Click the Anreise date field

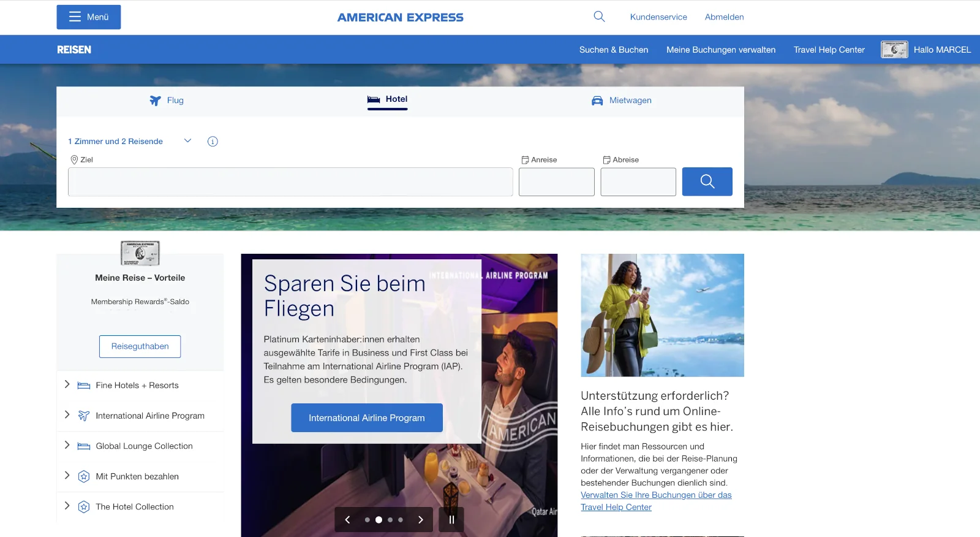[x=557, y=182]
